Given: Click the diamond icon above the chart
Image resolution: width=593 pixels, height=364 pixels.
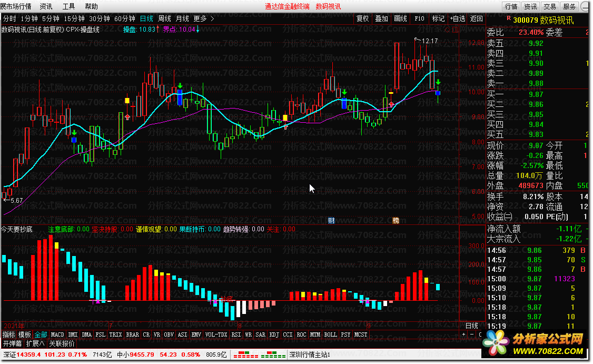Looking at the screenshot, I should point(448,29).
